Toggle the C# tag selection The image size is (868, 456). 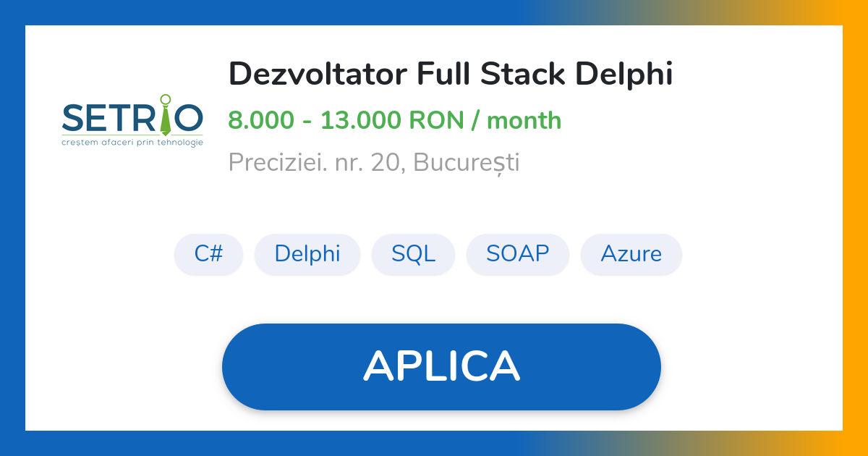[x=208, y=254]
